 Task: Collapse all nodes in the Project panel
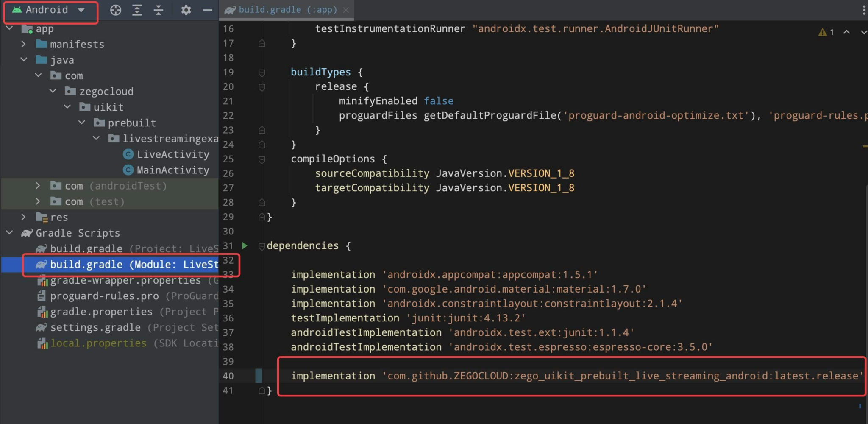click(x=158, y=10)
